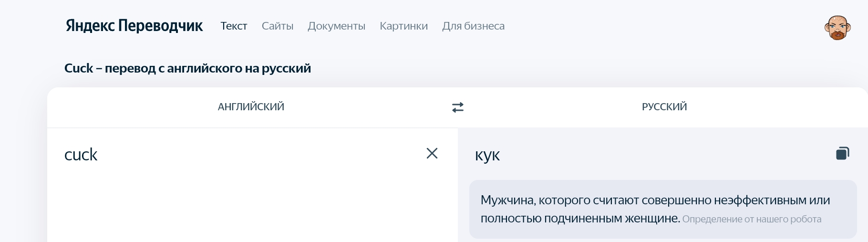
Task: Click the translated word кук
Action: [x=487, y=155]
